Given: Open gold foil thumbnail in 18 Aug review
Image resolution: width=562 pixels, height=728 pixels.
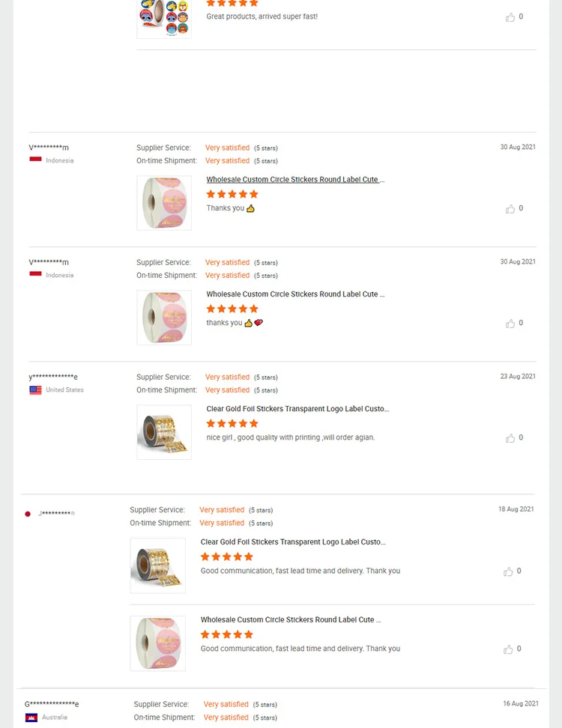Looking at the screenshot, I should [x=158, y=565].
